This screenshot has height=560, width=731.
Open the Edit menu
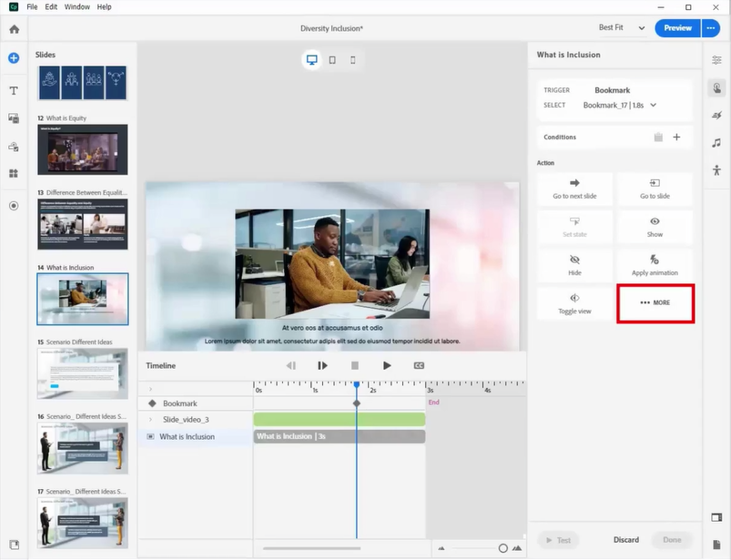[51, 7]
